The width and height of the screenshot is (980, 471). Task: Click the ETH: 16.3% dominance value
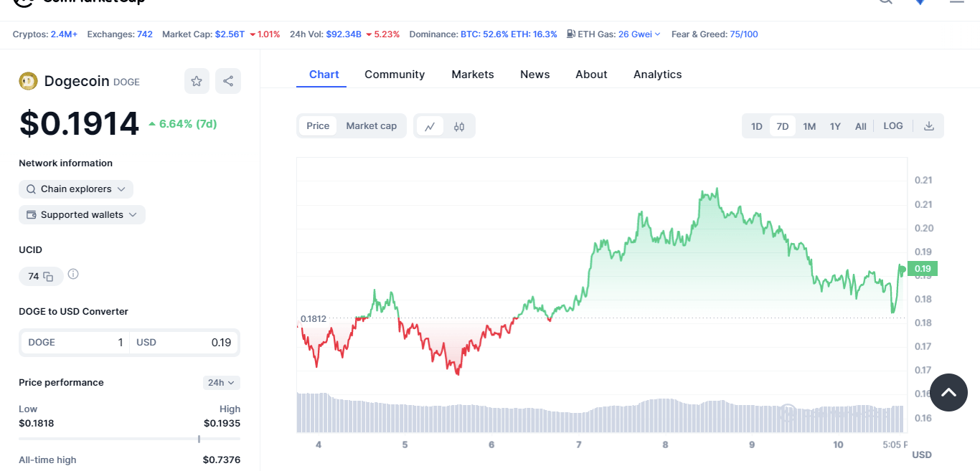coord(534,34)
